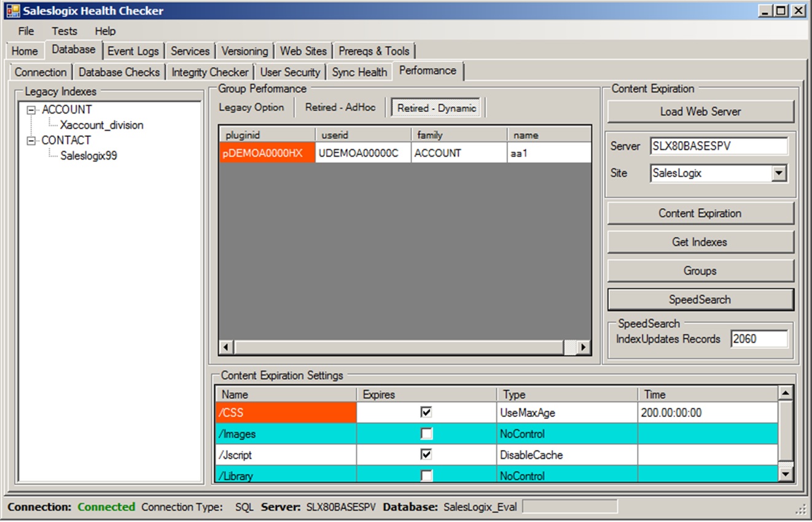
Task: Select the CONTACT tree label
Action: [66, 141]
